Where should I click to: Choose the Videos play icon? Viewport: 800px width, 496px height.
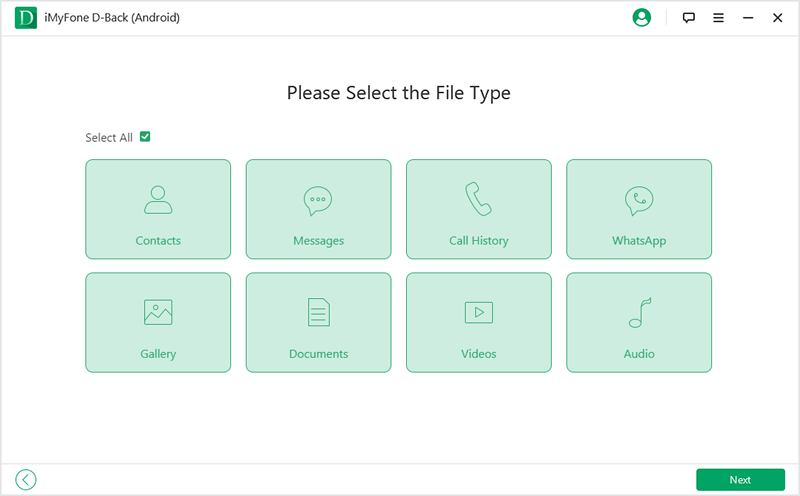tap(478, 313)
